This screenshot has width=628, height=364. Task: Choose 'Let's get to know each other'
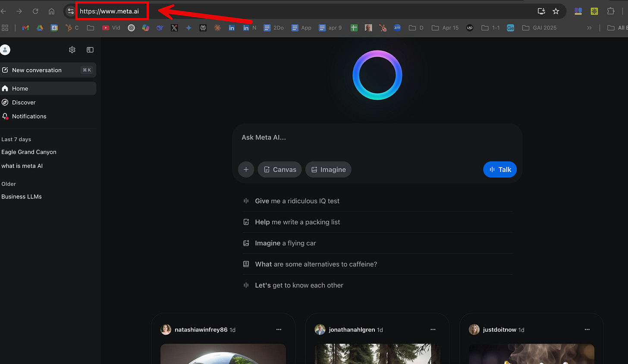377,285
